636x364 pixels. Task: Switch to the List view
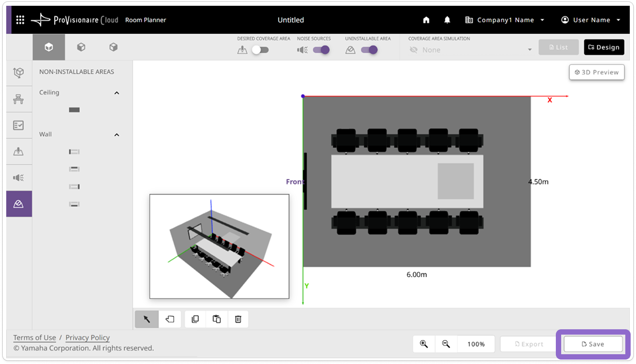[559, 47]
